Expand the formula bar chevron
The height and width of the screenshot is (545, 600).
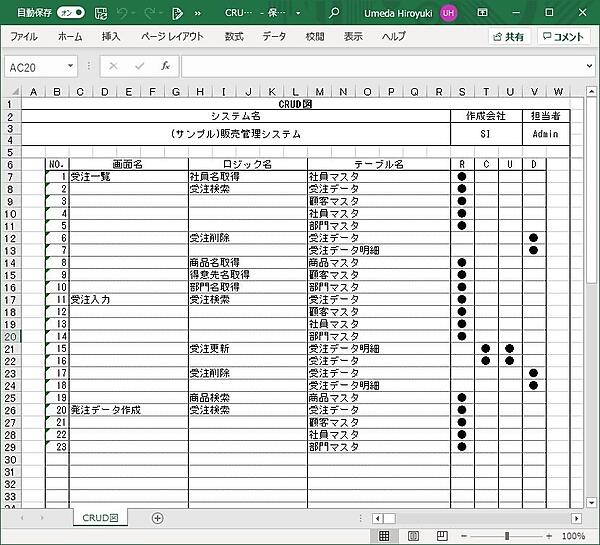click(589, 66)
